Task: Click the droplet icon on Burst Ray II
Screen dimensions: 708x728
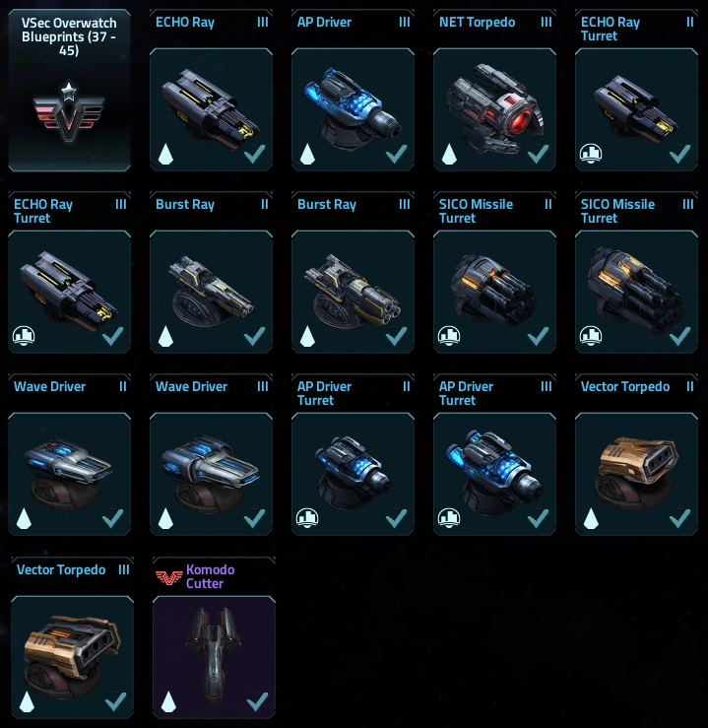Action: (x=165, y=336)
